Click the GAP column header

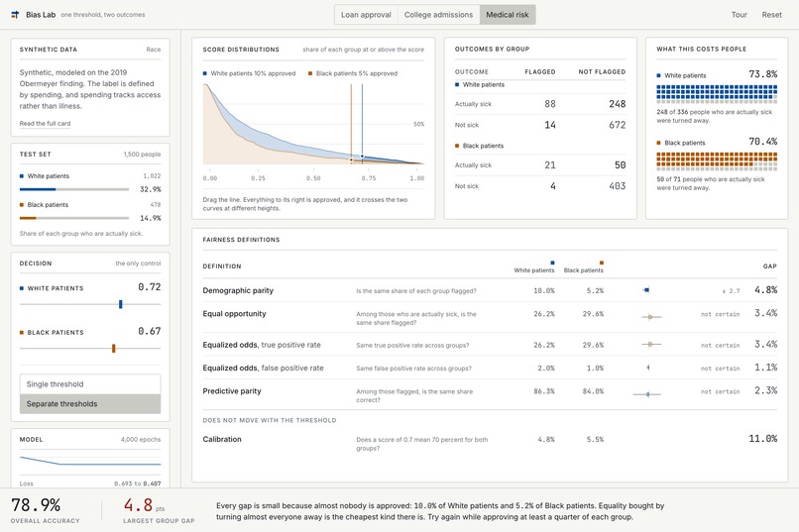[x=770, y=266]
